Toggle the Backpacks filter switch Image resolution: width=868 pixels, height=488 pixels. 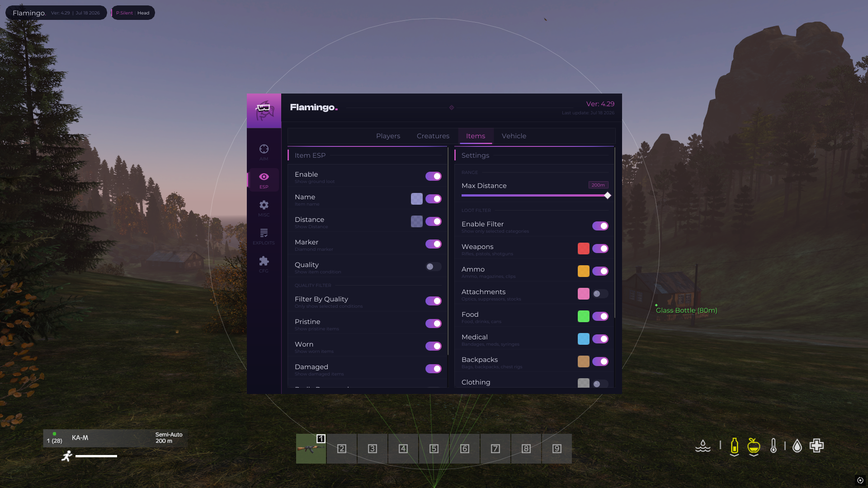tap(600, 361)
